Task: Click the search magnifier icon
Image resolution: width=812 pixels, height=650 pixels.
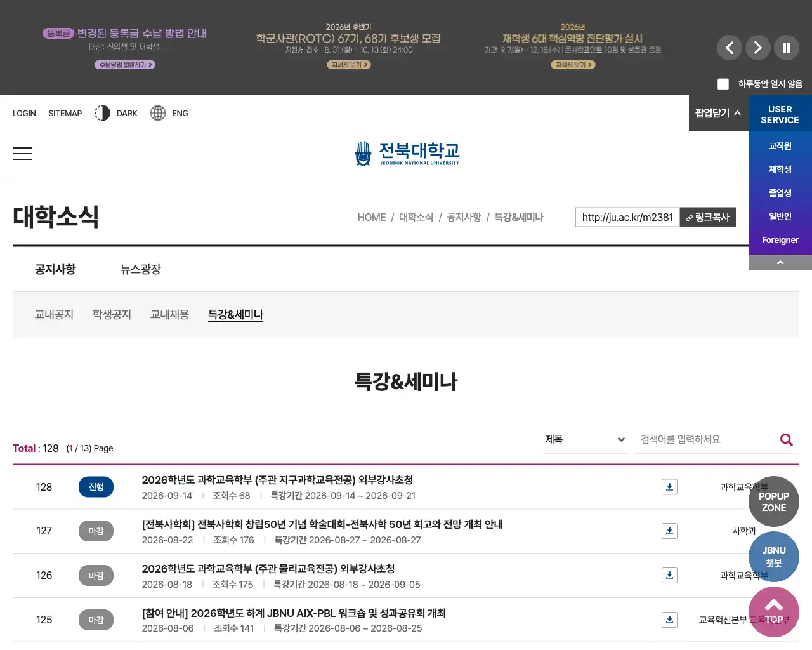Action: pyautogui.click(x=787, y=440)
